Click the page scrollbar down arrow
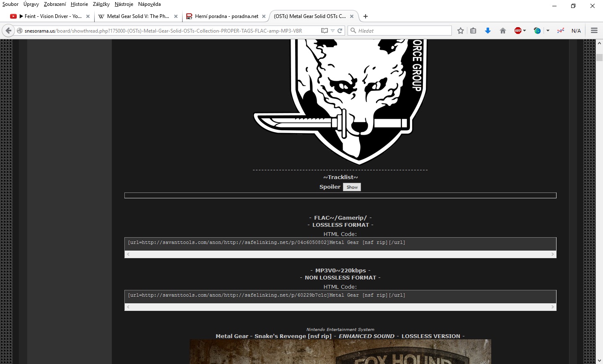The image size is (603, 364). coord(599,360)
